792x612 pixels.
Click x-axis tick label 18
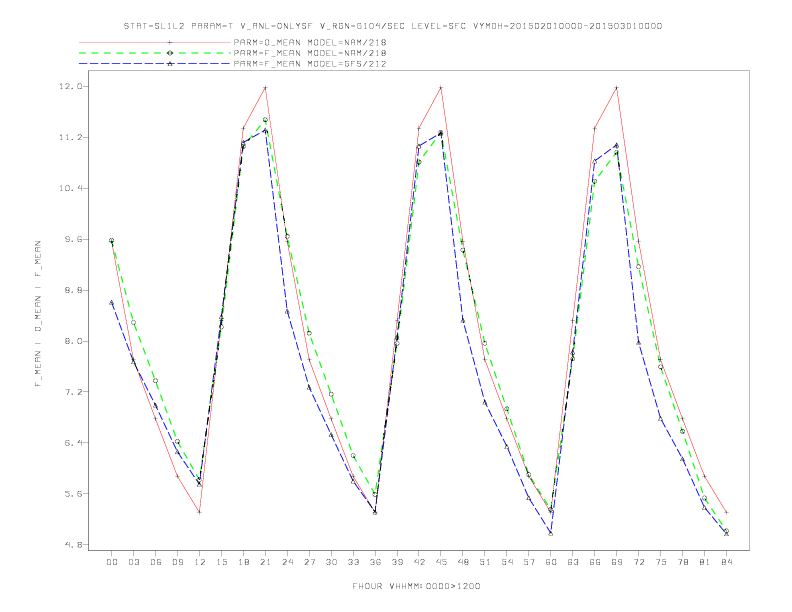point(243,562)
